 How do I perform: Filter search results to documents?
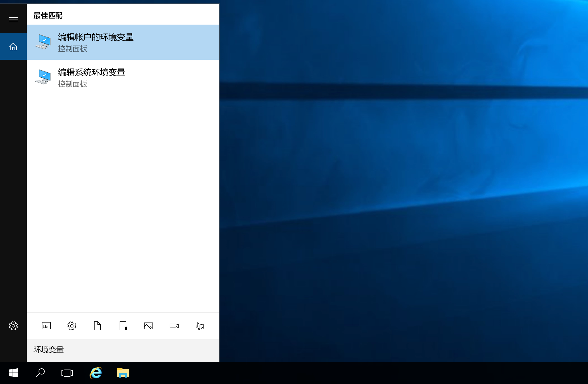pos(97,326)
